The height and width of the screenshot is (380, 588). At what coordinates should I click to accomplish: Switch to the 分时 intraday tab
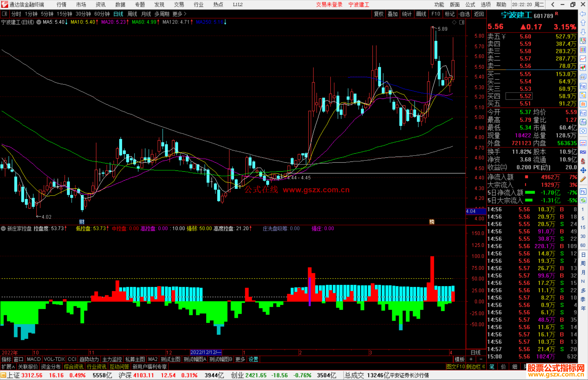16,14
